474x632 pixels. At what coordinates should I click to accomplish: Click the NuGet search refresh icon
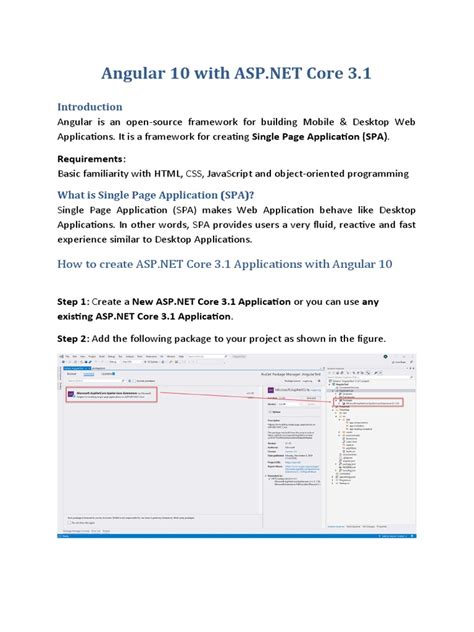coord(129,381)
